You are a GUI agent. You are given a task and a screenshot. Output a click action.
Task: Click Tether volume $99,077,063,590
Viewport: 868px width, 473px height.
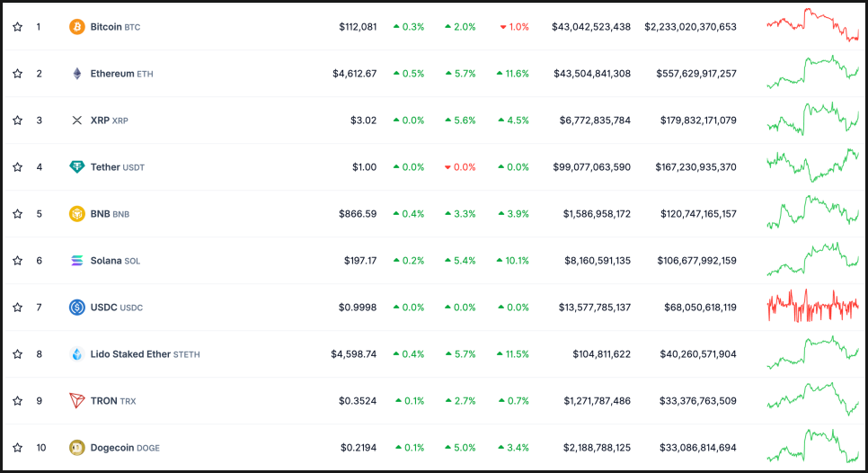tap(592, 166)
